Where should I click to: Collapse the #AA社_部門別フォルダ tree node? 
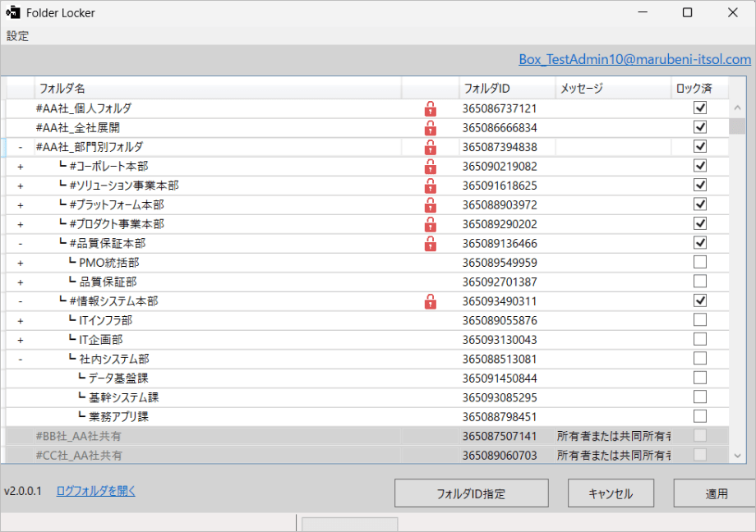(20, 148)
